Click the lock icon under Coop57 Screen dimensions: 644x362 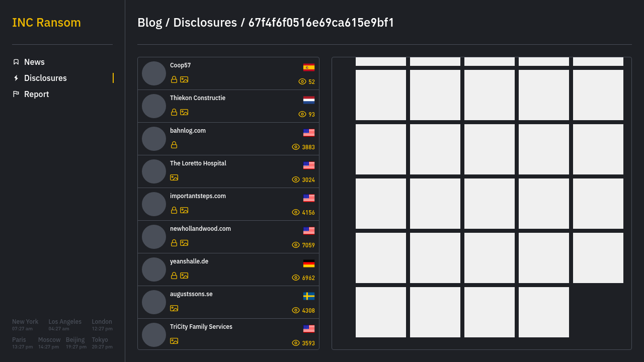[174, 79]
